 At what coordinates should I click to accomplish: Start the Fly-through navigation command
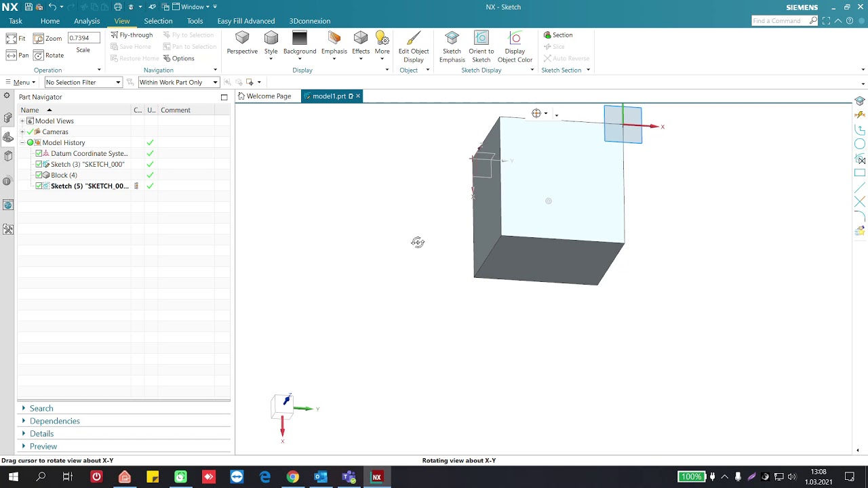(132, 35)
